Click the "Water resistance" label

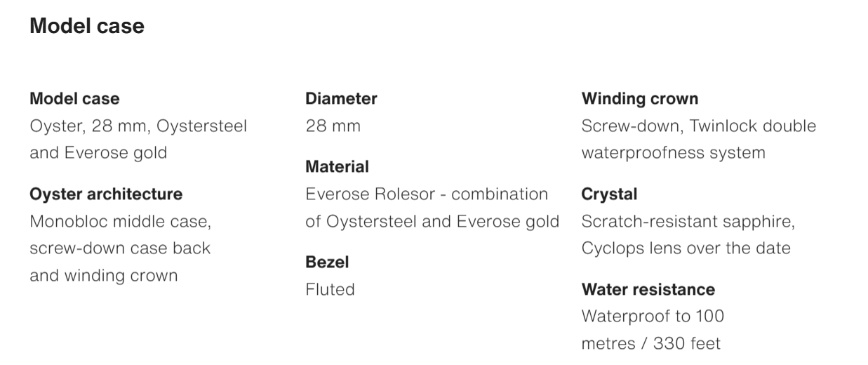point(648,289)
